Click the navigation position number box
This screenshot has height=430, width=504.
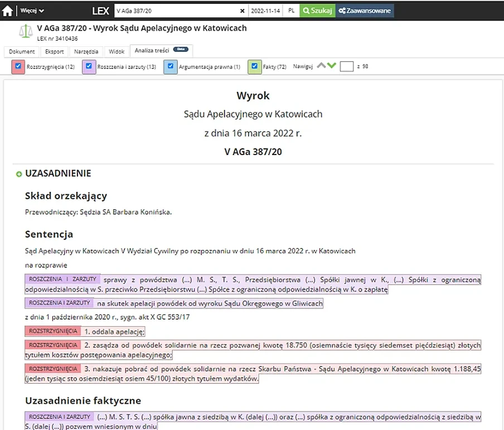(x=347, y=66)
